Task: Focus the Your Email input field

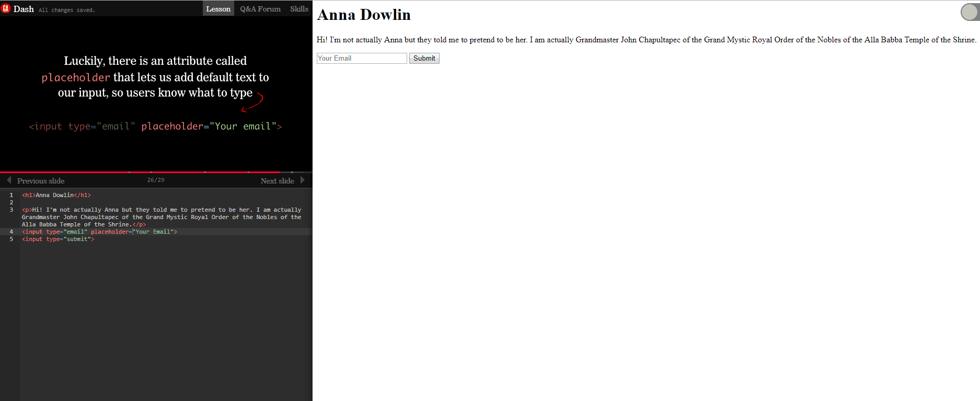Action: (x=362, y=58)
